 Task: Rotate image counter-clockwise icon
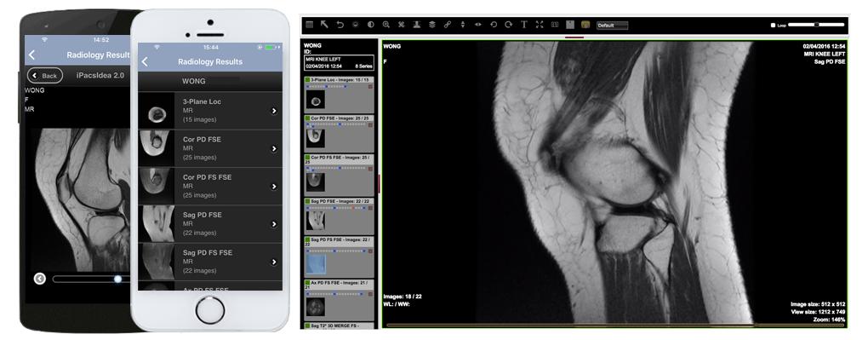pyautogui.click(x=494, y=25)
